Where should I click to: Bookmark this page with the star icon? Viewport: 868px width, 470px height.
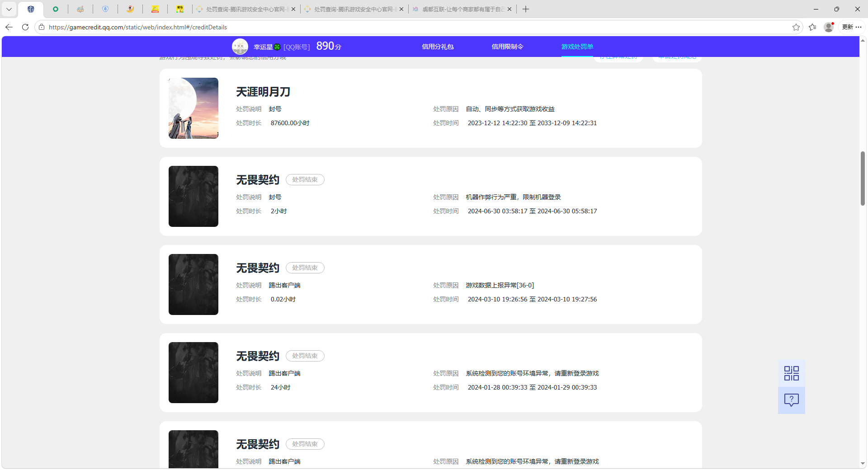coord(796,27)
